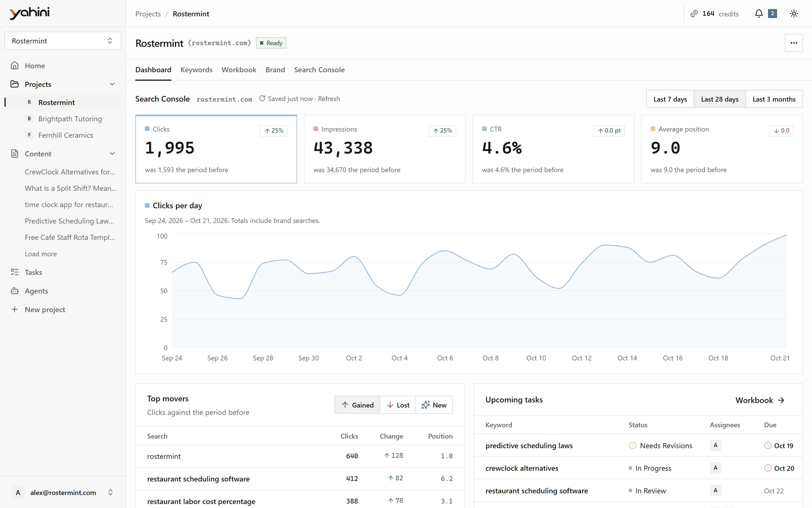Click overdue icon next to Oct 19

coord(768,446)
